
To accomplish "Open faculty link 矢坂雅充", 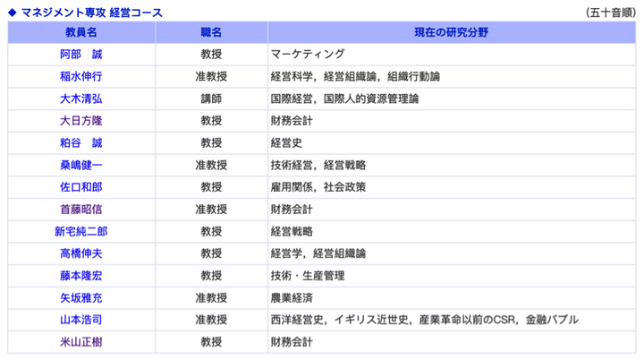I will [80, 298].
